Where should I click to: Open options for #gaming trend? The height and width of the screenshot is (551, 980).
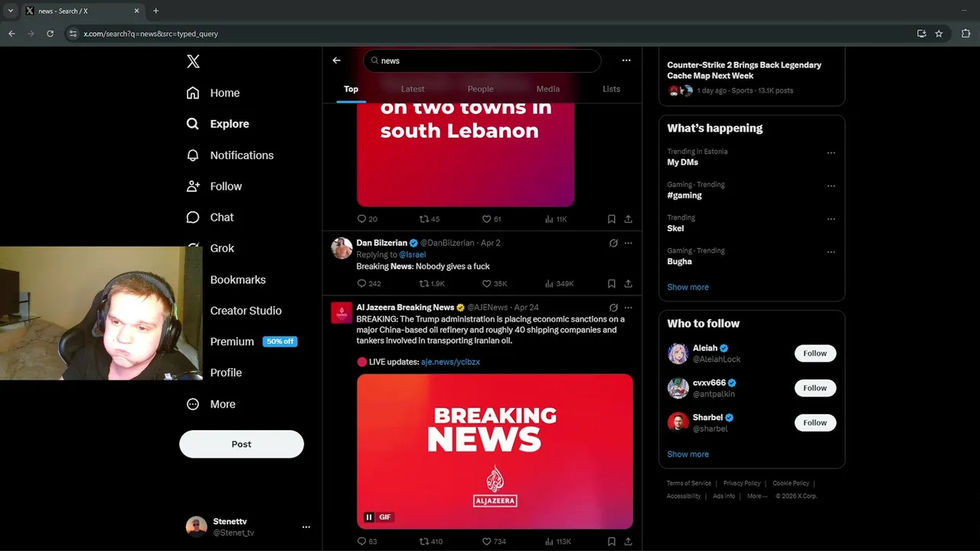[x=831, y=186]
